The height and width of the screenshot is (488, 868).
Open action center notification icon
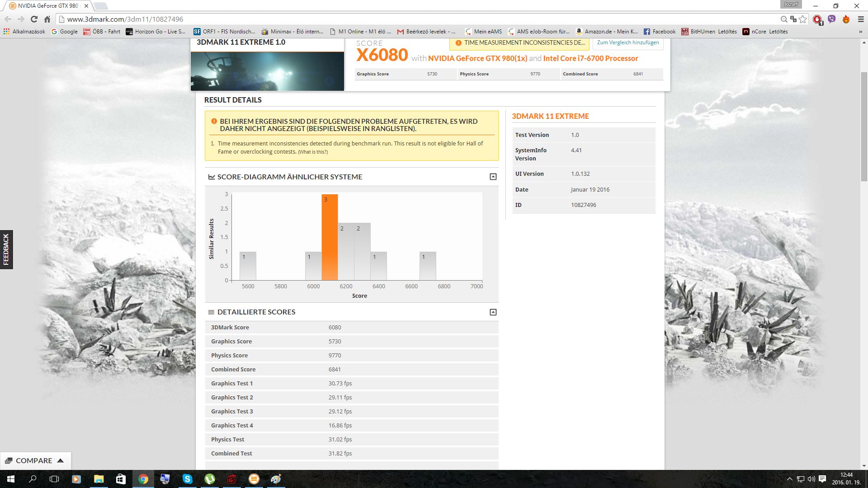point(822,479)
